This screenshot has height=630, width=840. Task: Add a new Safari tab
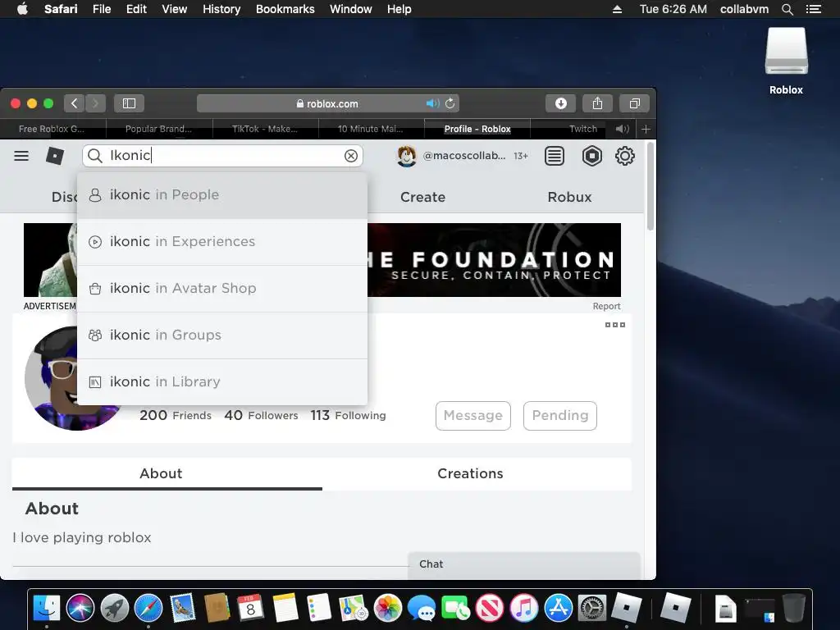[646, 129]
